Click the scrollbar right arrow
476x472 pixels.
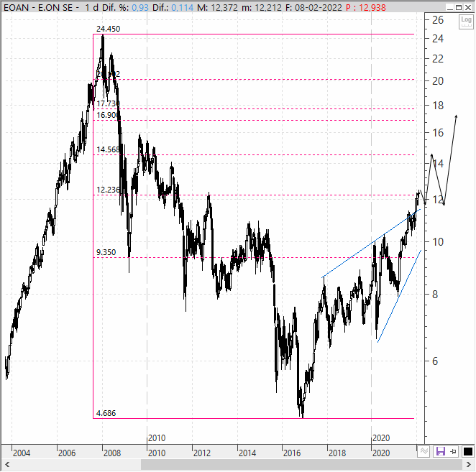[468, 464]
